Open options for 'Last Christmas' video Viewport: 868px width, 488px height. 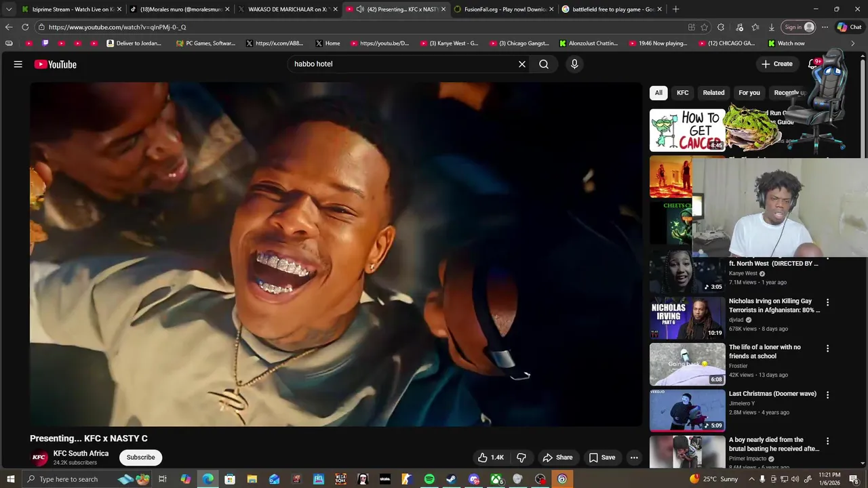[x=827, y=394]
